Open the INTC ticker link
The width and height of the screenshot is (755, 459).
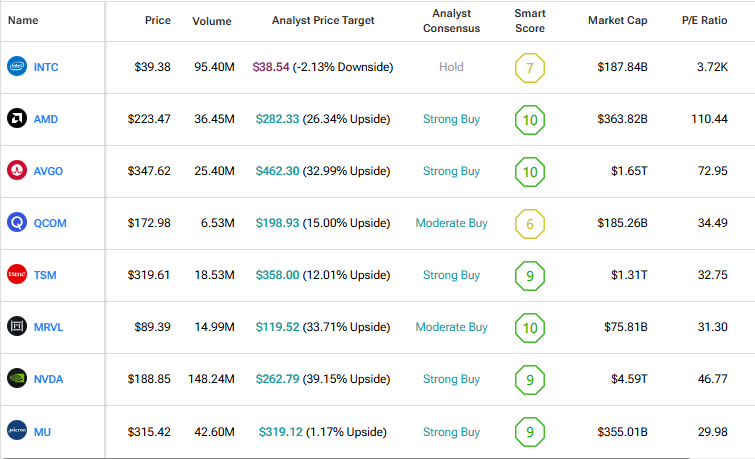(47, 67)
